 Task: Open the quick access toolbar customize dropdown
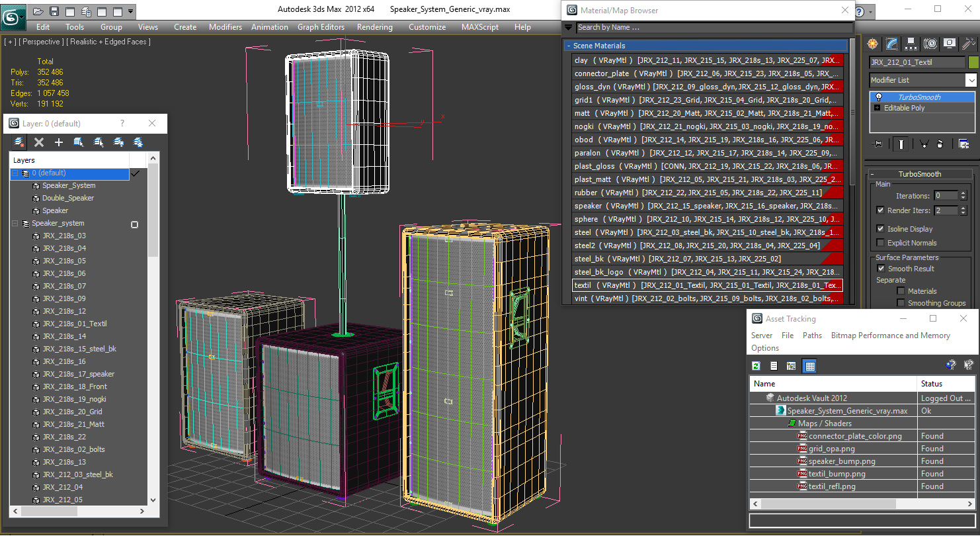click(130, 11)
